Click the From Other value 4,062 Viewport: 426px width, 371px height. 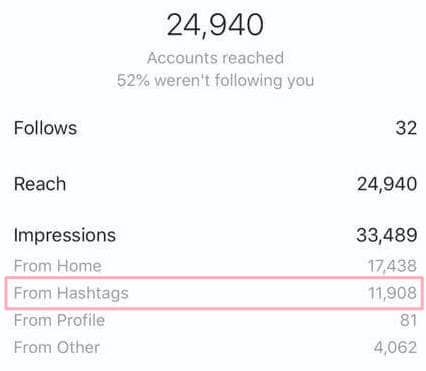(x=395, y=348)
